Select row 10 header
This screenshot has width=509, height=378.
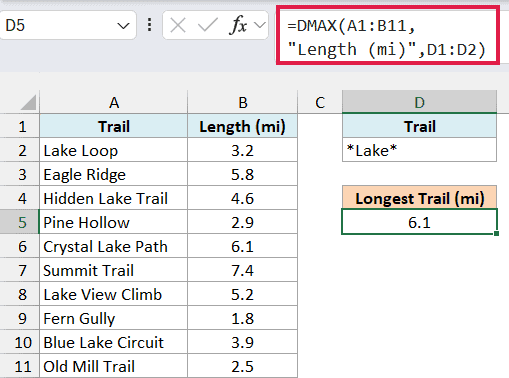pos(20,342)
